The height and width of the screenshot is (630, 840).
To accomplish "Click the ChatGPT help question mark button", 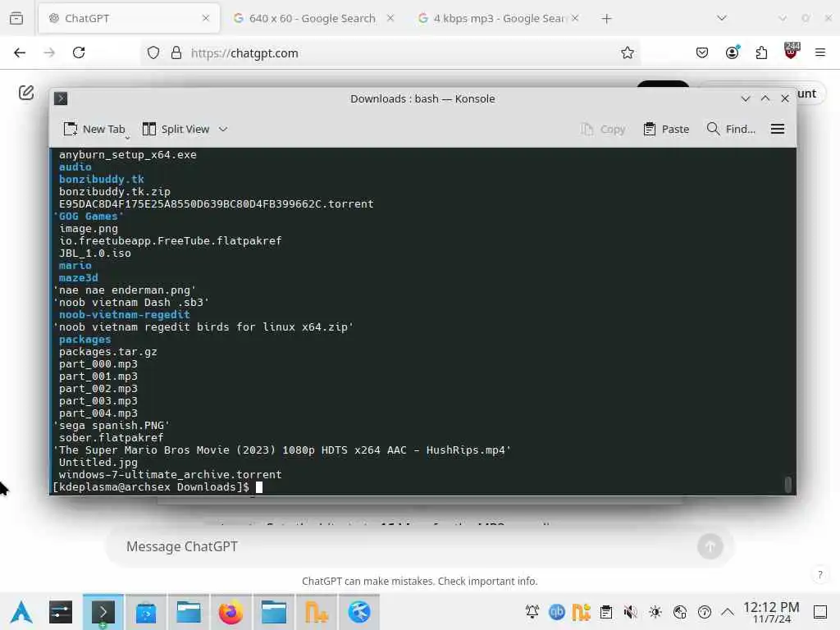I will [820, 575].
